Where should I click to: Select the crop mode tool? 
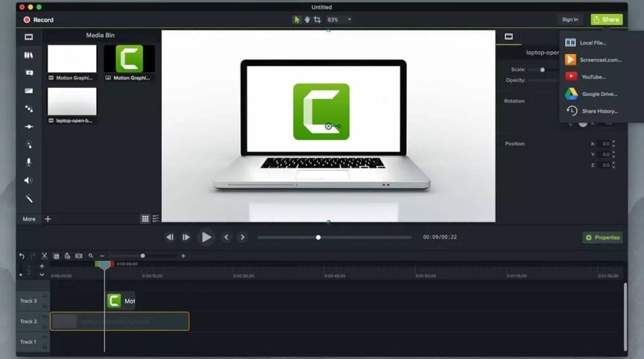tap(317, 19)
